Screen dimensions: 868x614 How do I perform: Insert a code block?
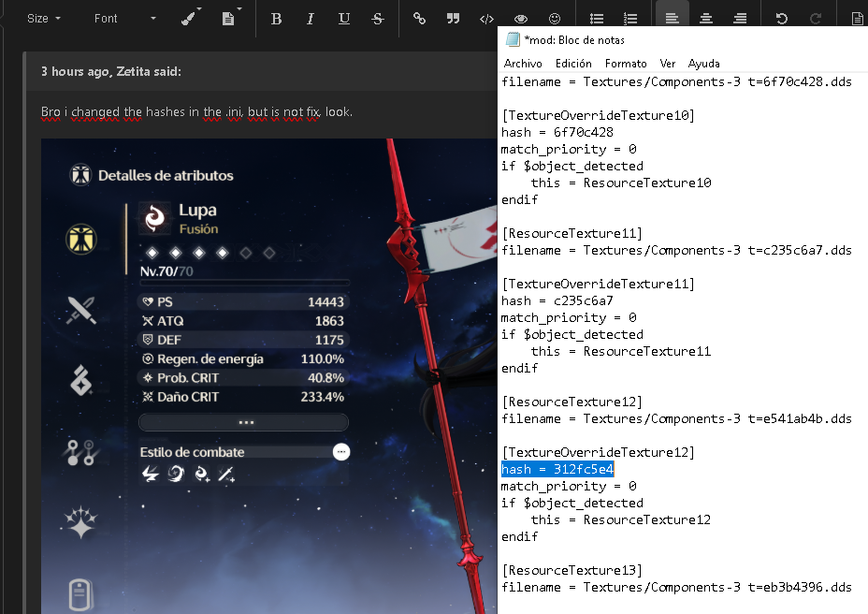click(486, 19)
